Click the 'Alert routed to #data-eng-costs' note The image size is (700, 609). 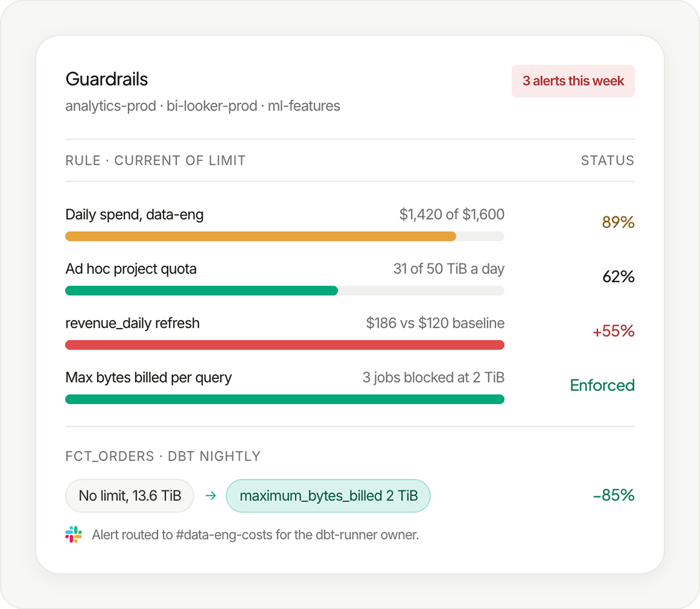(255, 535)
